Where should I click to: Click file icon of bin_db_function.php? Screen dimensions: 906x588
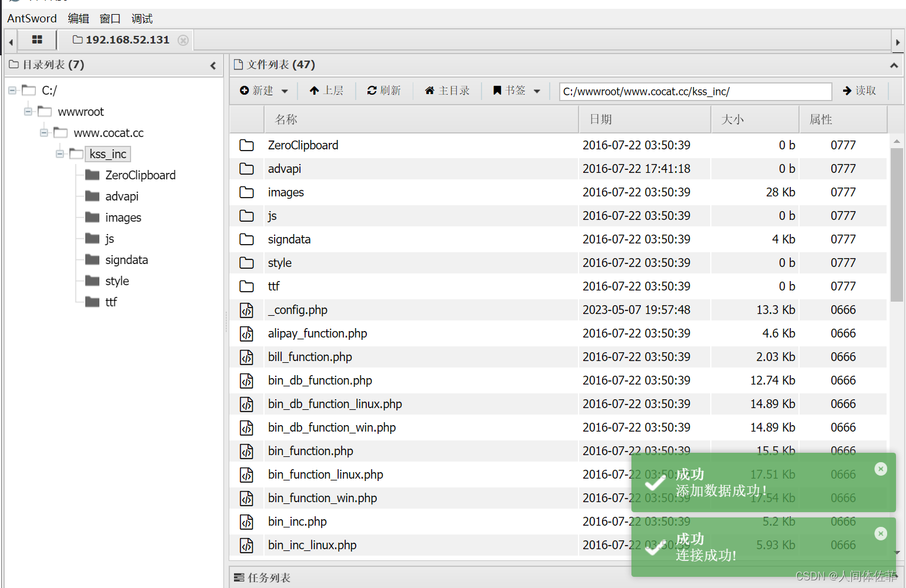point(246,380)
